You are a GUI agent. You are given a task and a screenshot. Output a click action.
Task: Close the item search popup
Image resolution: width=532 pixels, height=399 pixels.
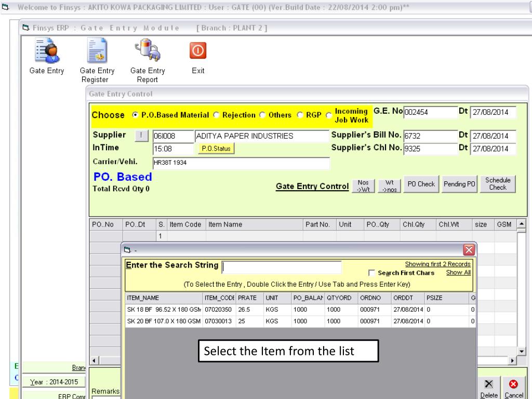pos(469,249)
